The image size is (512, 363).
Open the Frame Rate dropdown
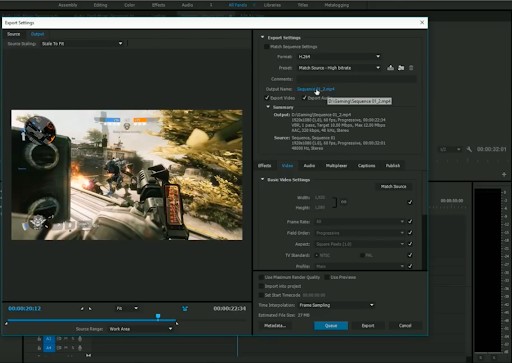360,221
